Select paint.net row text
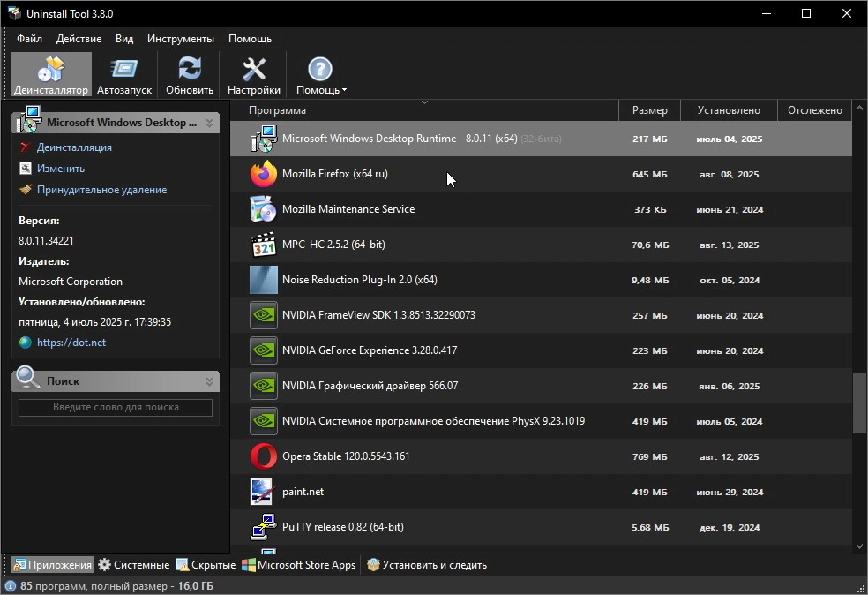 [303, 492]
